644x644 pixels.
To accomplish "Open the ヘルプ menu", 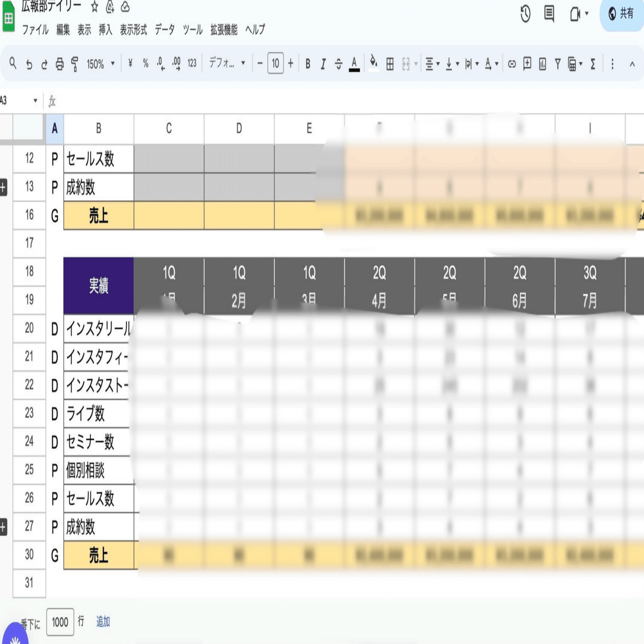I will click(x=255, y=30).
